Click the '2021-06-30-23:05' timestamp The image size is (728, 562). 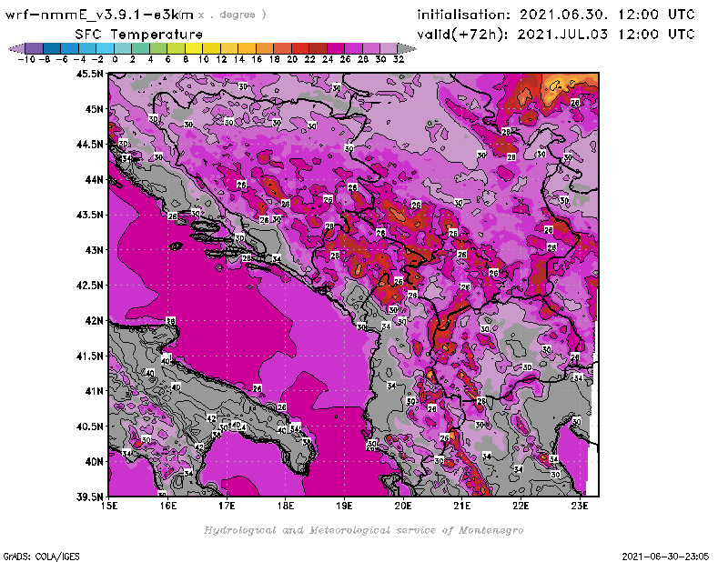click(x=665, y=557)
